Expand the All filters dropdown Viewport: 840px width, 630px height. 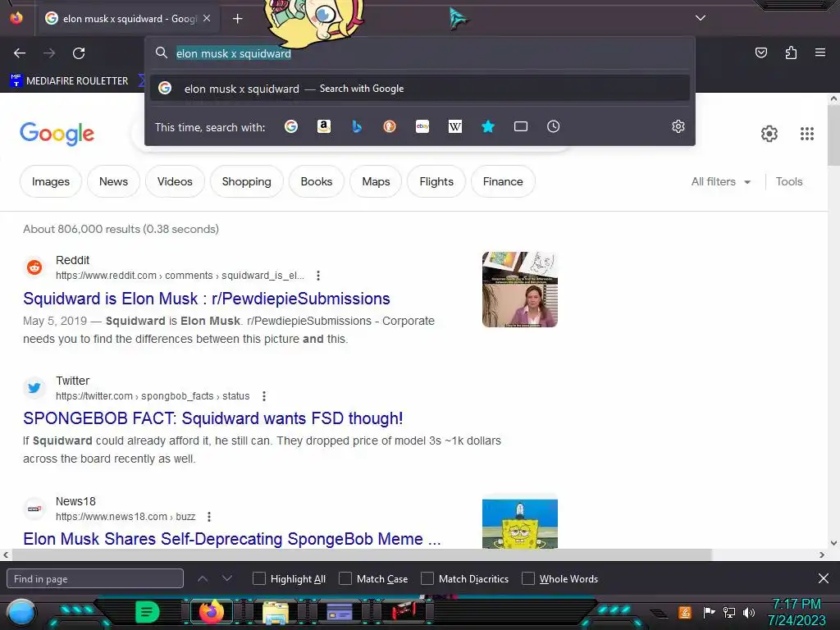point(721,181)
